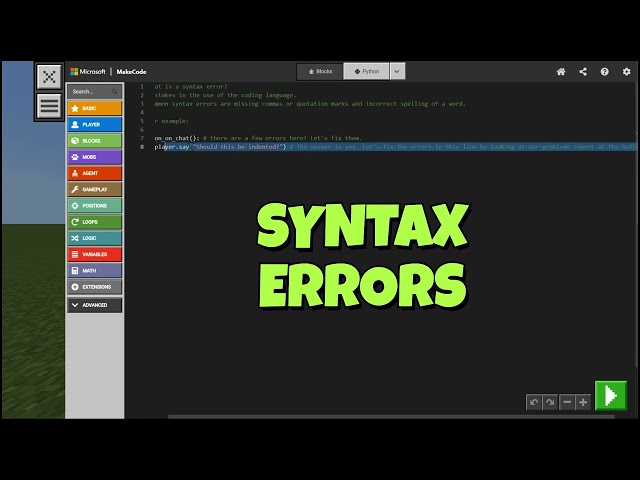The height and width of the screenshot is (480, 640).
Task: Click the horizontal scrollbar at editor bottom
Action: pos(391,416)
